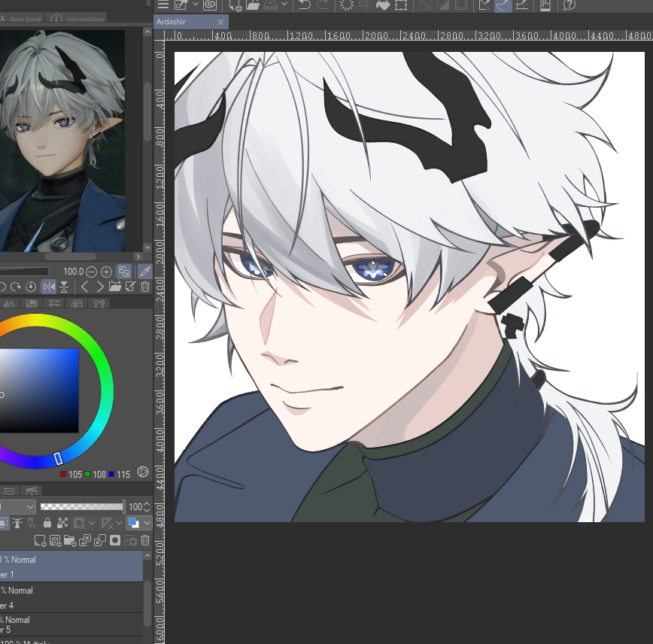This screenshot has width=653, height=644.
Task: Import an image into Sub View
Action: [115, 286]
